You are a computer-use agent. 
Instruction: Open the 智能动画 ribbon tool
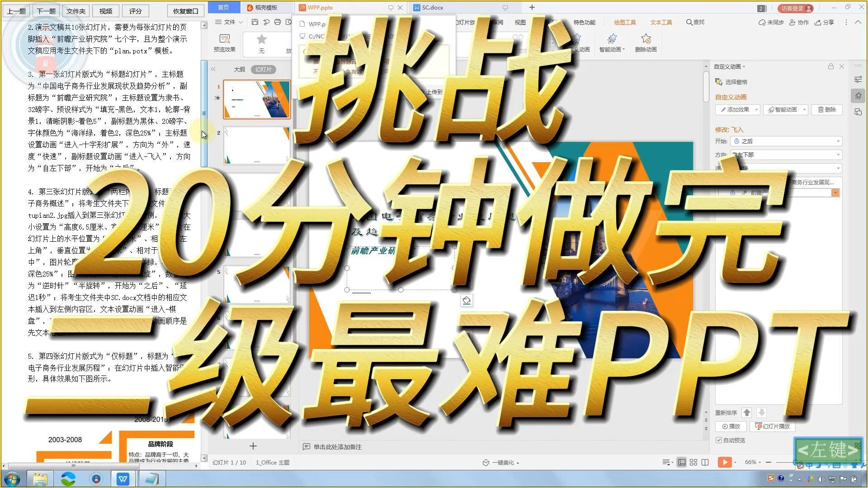pyautogui.click(x=612, y=43)
